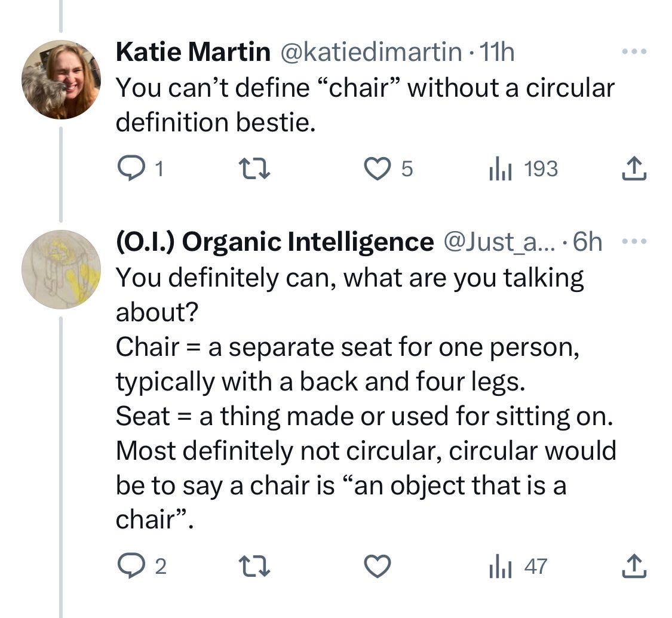Open more options on Katie Martin's tweet
The height and width of the screenshot is (618, 672).
coord(634,52)
